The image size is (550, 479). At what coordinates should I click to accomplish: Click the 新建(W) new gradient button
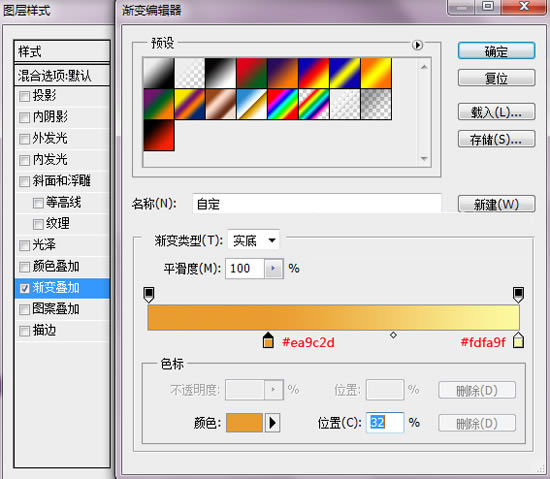pyautogui.click(x=496, y=204)
